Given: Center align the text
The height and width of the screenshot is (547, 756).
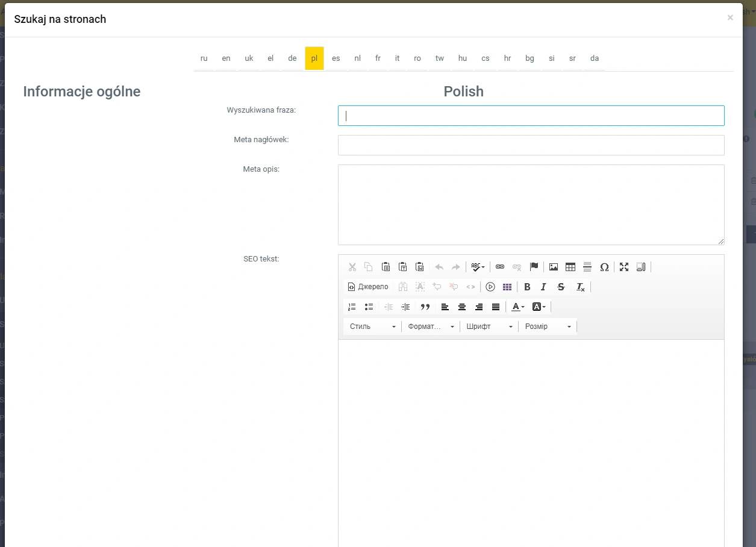Looking at the screenshot, I should pyautogui.click(x=462, y=307).
